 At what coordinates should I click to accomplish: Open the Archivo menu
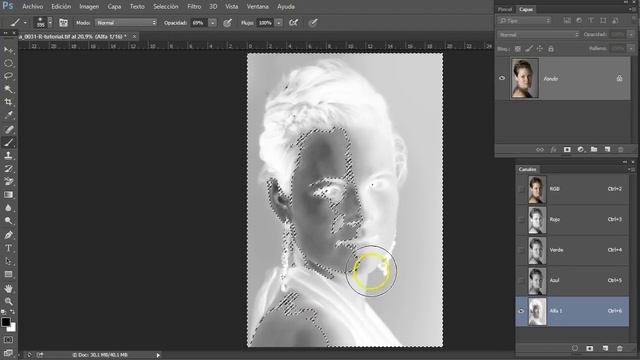(32, 7)
